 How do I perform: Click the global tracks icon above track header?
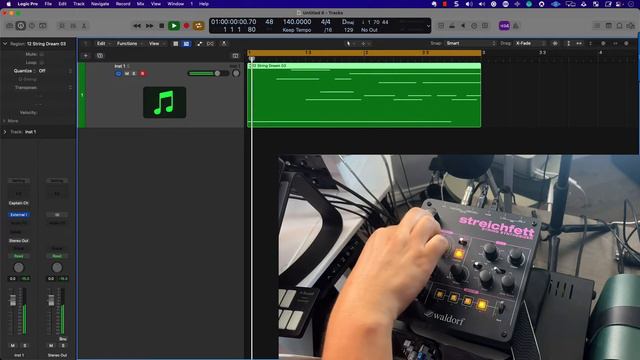(236, 56)
